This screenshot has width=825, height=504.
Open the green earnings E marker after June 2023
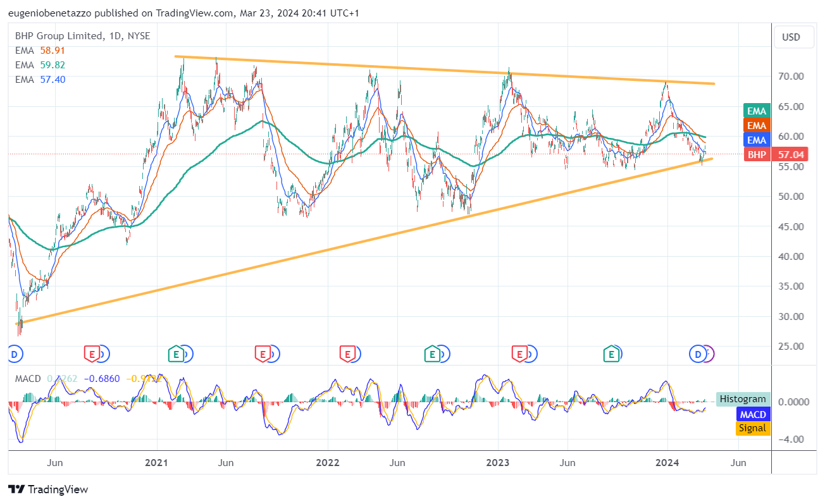tap(612, 354)
